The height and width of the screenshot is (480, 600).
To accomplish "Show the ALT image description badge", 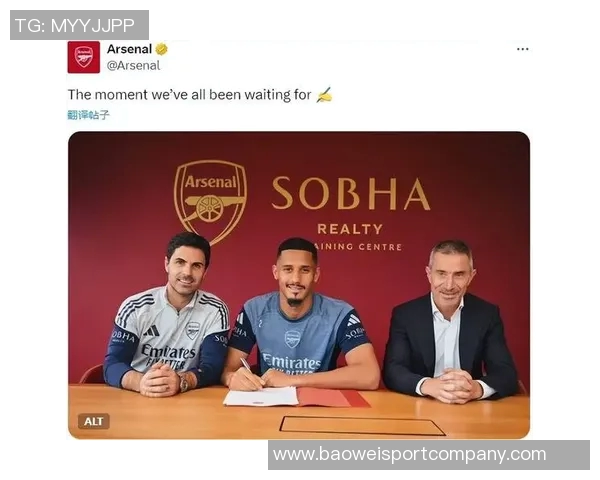I will 94,421.
